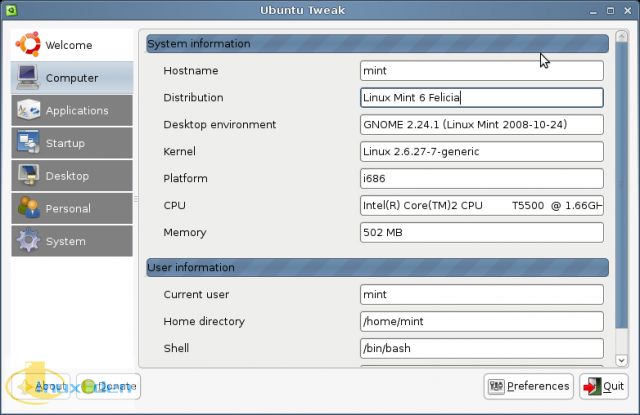The height and width of the screenshot is (415, 640).
Task: Click the Ubuntu logo beside Welcome
Action: [x=28, y=44]
